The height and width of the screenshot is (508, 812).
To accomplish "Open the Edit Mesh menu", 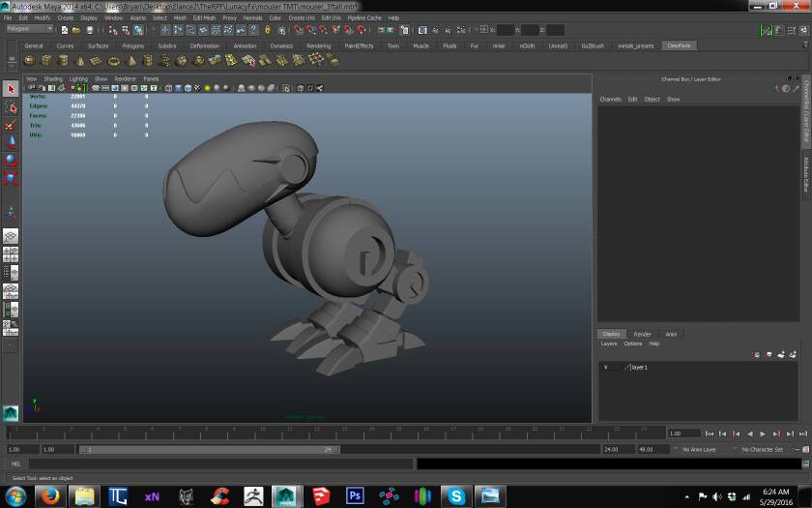I will (204, 17).
